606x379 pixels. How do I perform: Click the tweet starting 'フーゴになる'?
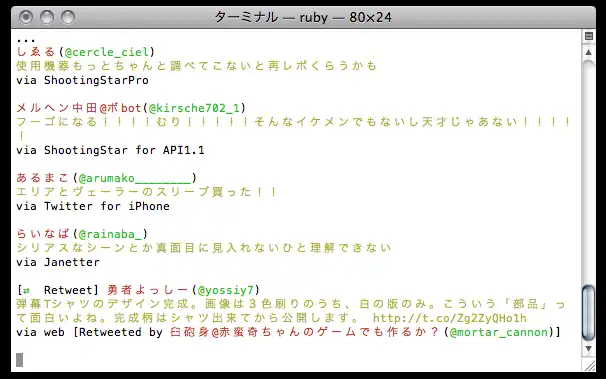click(293, 129)
